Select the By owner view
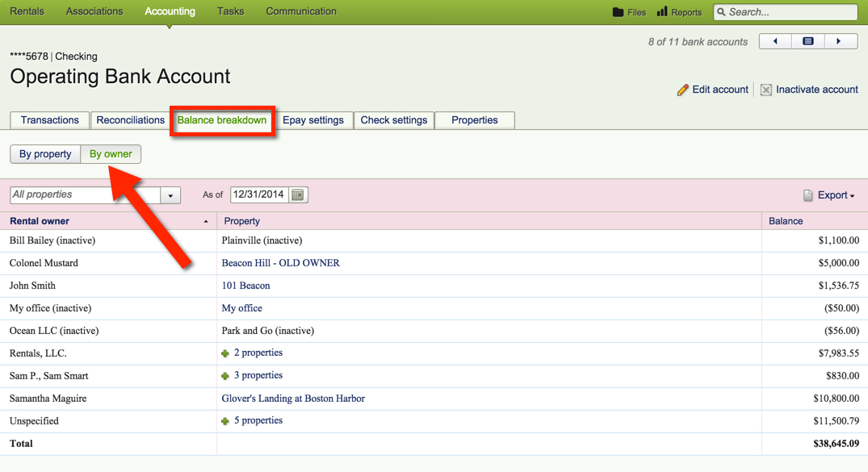868x472 pixels. coord(111,153)
